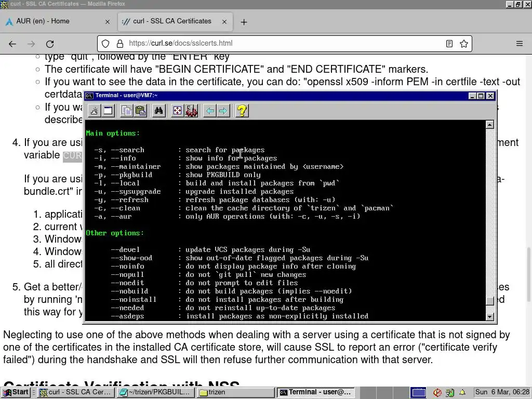Viewport: 532px width, 399px height.
Task: Click 'Neglecting to use one' paragraph
Action: click(257, 347)
